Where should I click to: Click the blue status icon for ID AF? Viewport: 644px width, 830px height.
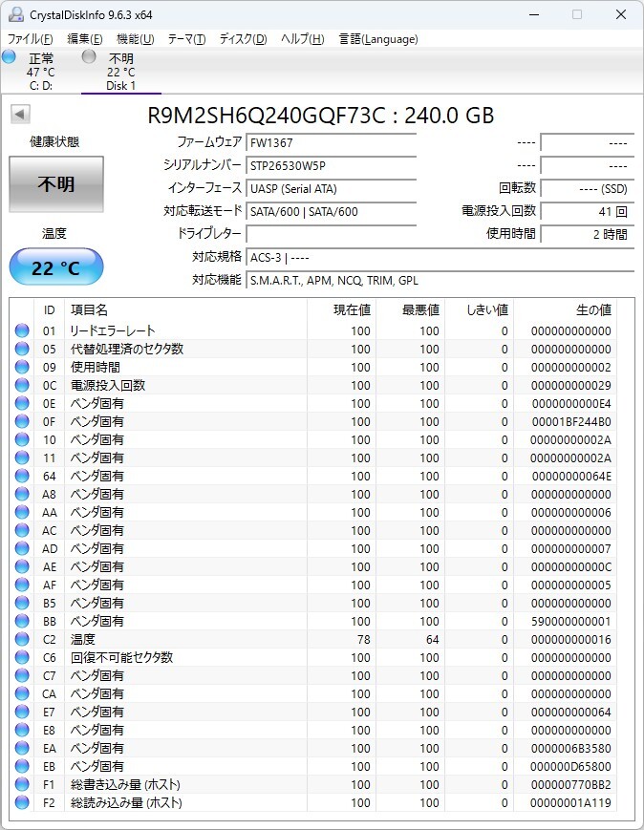(x=22, y=585)
